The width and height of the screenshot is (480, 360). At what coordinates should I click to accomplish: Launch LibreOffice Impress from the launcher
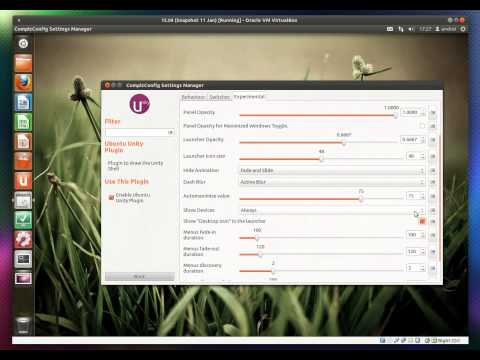click(x=23, y=142)
